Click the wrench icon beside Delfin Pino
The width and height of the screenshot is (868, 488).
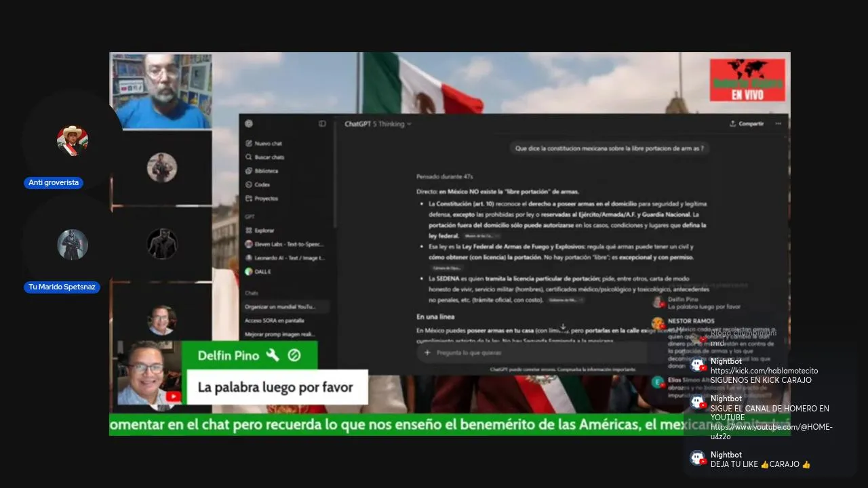tap(273, 355)
